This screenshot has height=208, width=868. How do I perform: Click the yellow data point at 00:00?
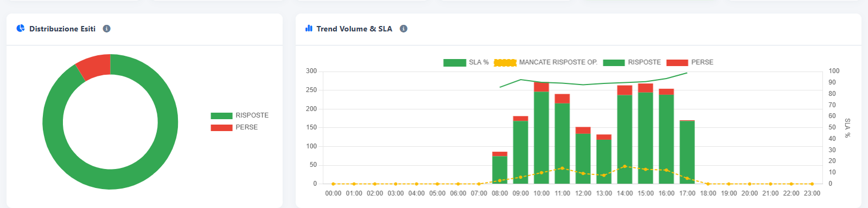(333, 184)
